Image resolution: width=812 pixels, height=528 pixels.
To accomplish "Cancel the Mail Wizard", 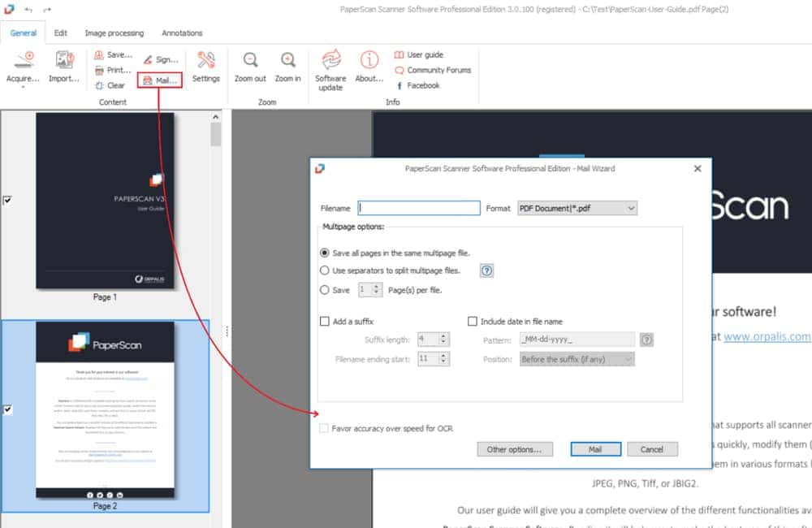I will [x=652, y=449].
